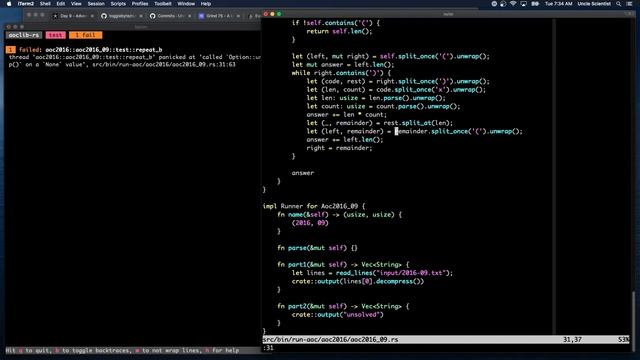Switch to the Day 9 browser tab
This screenshot has width=640, height=360.
point(73,16)
